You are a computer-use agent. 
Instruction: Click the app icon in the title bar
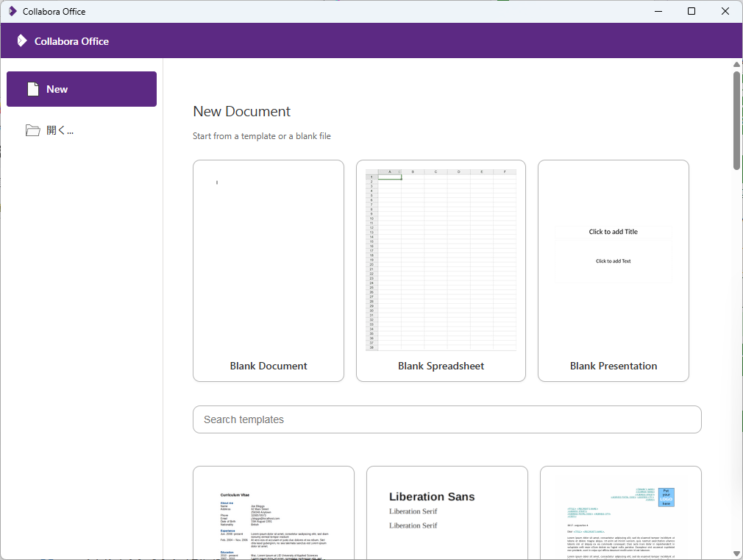coord(13,11)
